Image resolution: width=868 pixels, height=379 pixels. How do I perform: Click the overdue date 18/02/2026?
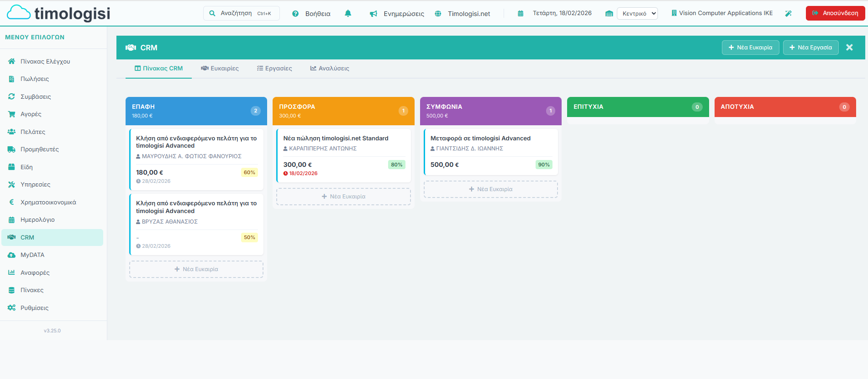pyautogui.click(x=300, y=173)
